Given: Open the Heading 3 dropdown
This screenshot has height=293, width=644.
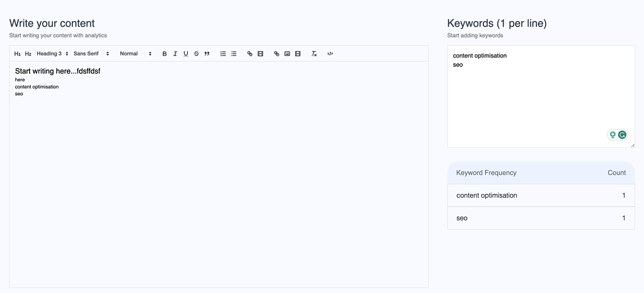Looking at the screenshot, I should (52, 54).
